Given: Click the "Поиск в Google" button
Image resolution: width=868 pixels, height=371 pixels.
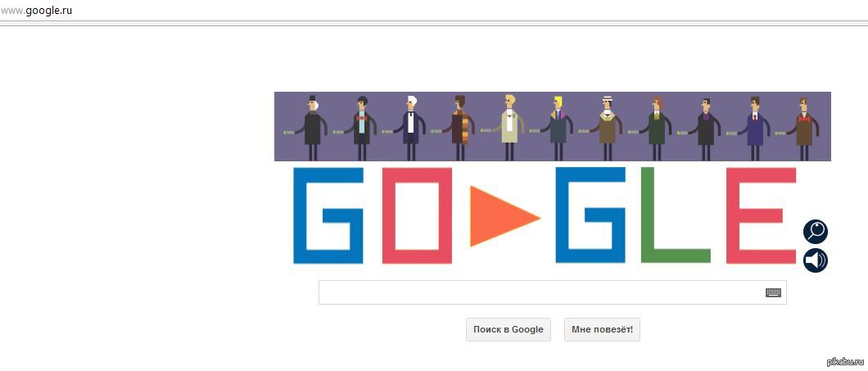Looking at the screenshot, I should click(x=509, y=329).
